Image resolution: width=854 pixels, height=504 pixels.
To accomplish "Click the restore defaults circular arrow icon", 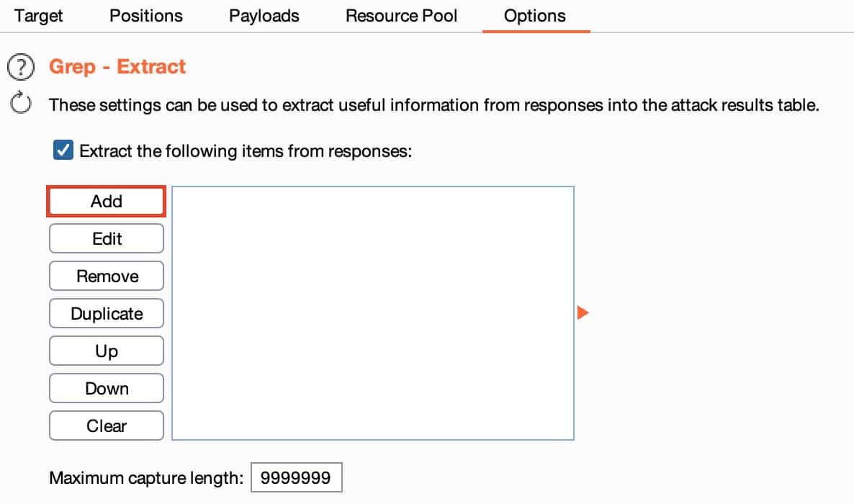I will pos(21,104).
